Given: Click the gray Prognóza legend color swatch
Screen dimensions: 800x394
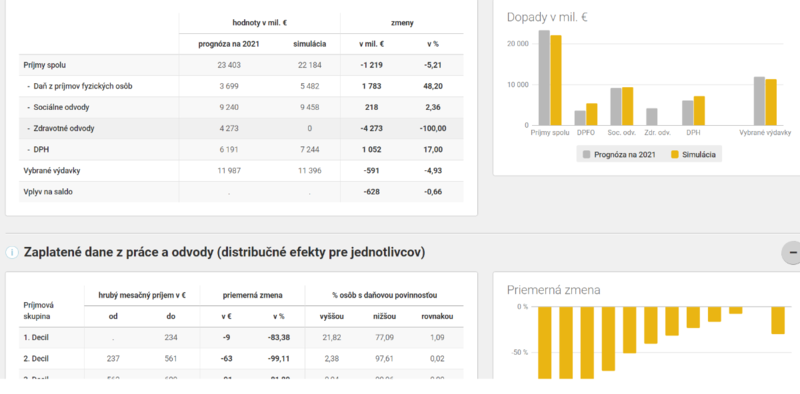Looking at the screenshot, I should point(587,154).
